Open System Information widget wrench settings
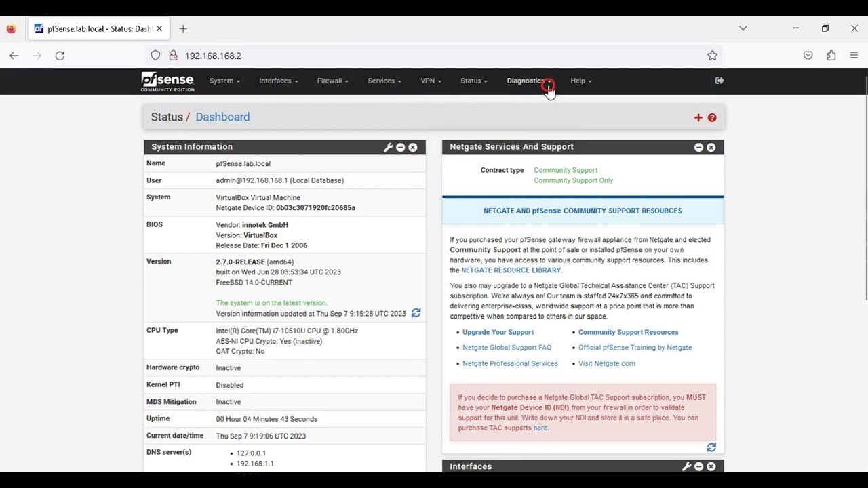868x488 pixels. click(388, 147)
